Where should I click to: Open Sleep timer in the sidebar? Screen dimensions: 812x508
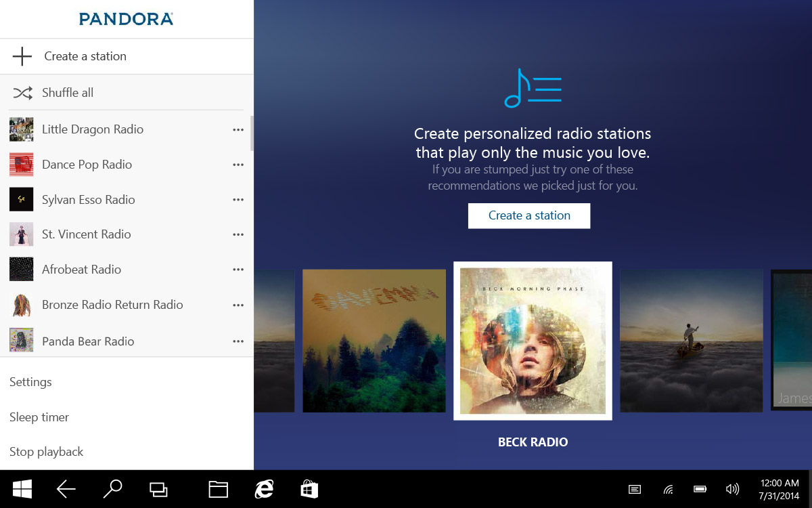[x=39, y=417]
